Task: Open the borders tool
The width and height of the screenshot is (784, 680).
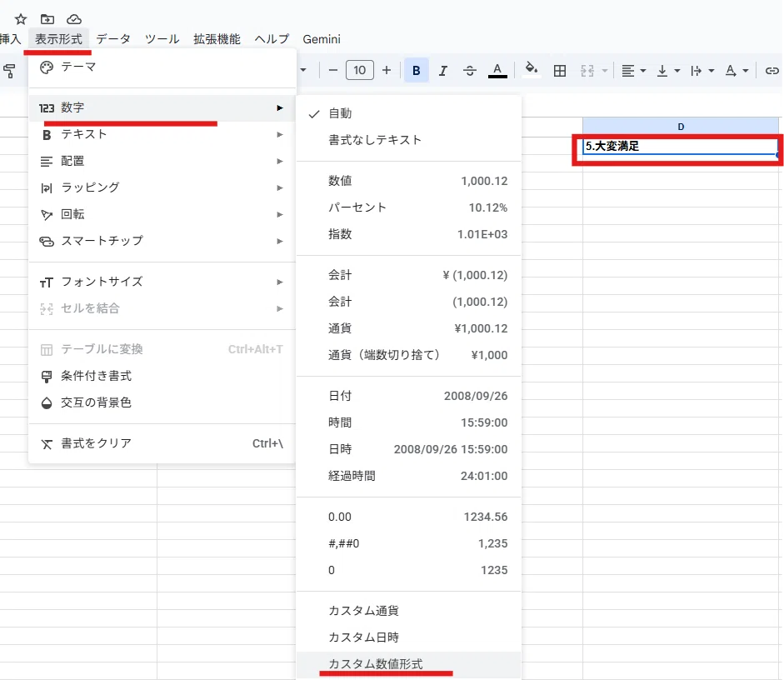Action: click(560, 71)
